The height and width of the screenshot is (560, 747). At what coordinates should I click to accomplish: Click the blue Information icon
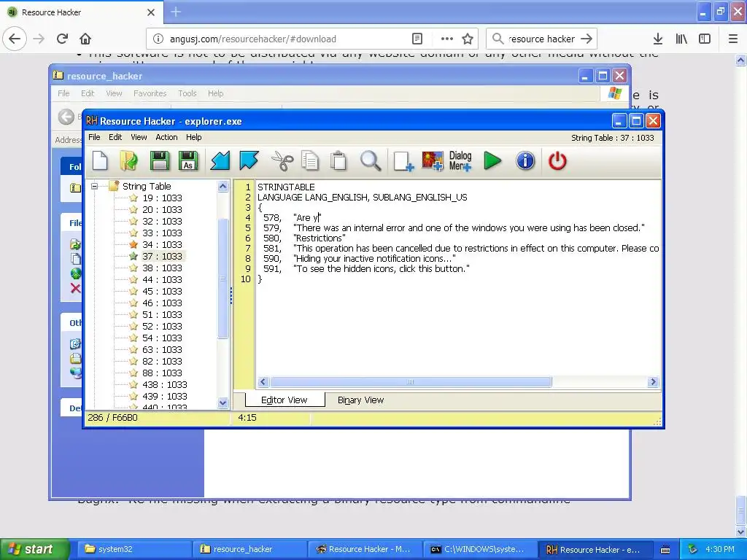(x=525, y=161)
